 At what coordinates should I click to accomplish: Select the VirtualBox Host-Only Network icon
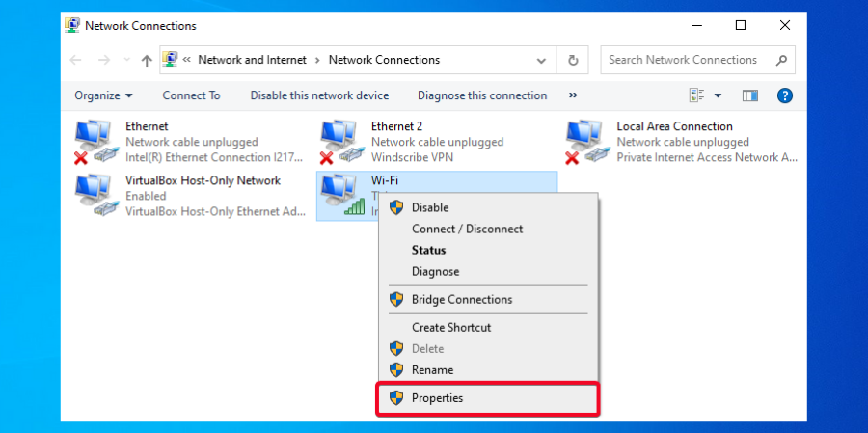pos(96,196)
